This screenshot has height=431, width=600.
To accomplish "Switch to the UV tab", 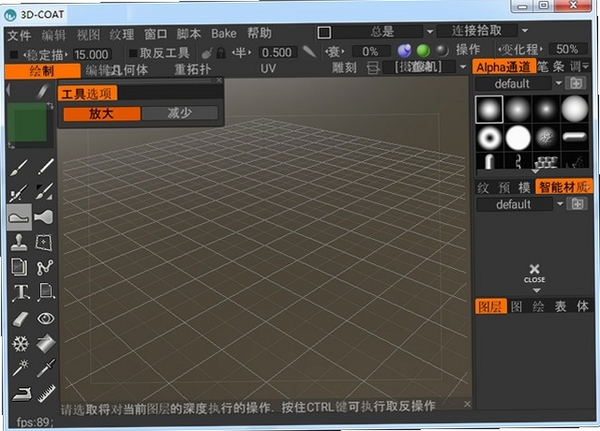I will click(268, 69).
